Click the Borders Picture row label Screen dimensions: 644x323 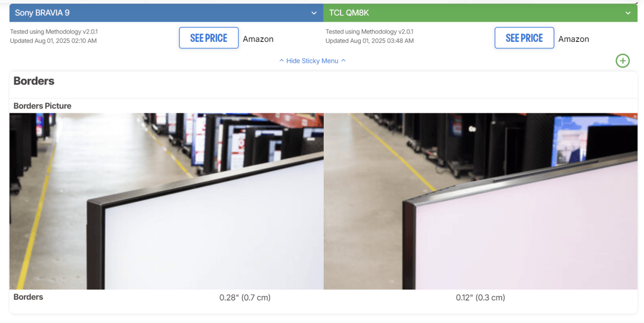pyautogui.click(x=42, y=106)
